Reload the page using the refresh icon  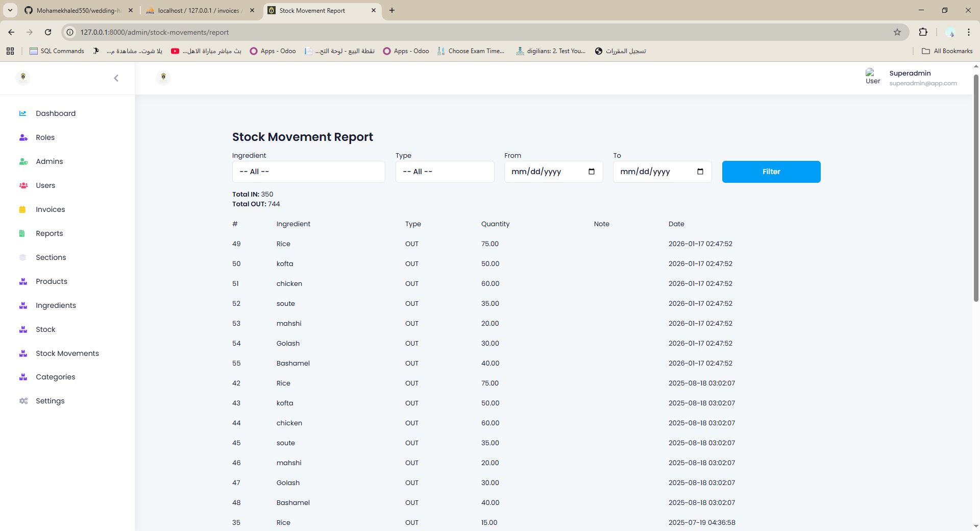click(x=48, y=32)
